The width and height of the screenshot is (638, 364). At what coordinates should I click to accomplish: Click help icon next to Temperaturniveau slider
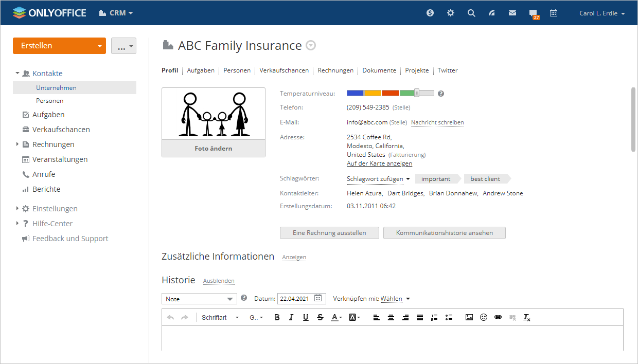tap(441, 94)
